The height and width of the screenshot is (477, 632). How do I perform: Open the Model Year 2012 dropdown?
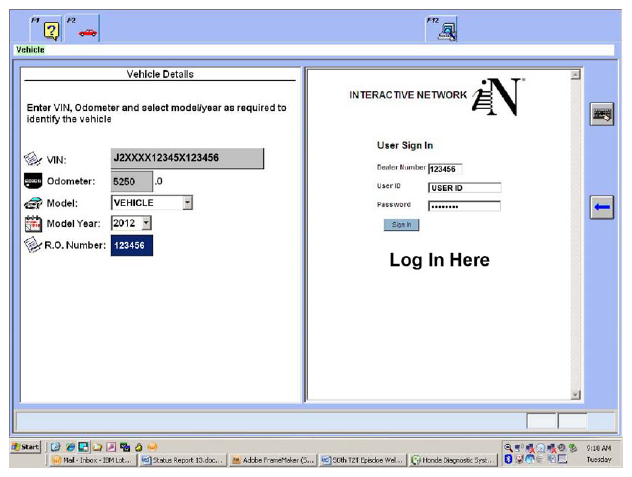(146, 223)
